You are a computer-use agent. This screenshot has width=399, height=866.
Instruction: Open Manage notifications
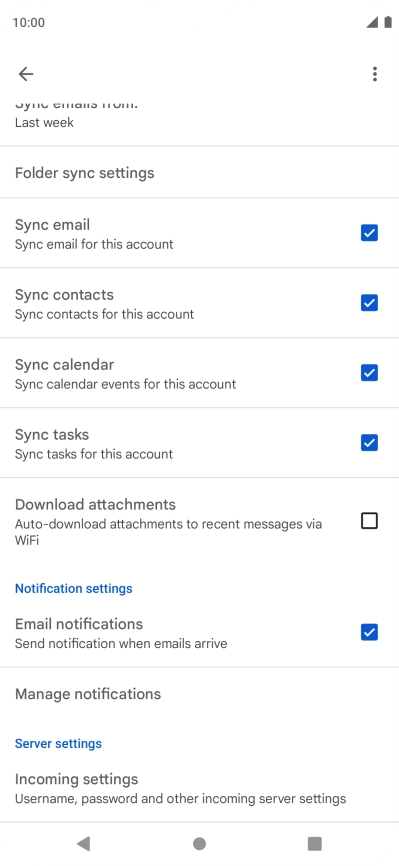point(200,694)
